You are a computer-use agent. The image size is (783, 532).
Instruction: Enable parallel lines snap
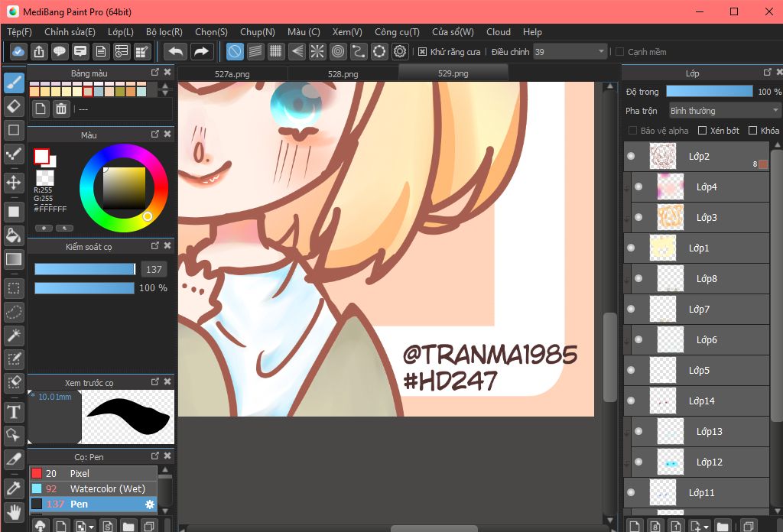click(x=255, y=51)
